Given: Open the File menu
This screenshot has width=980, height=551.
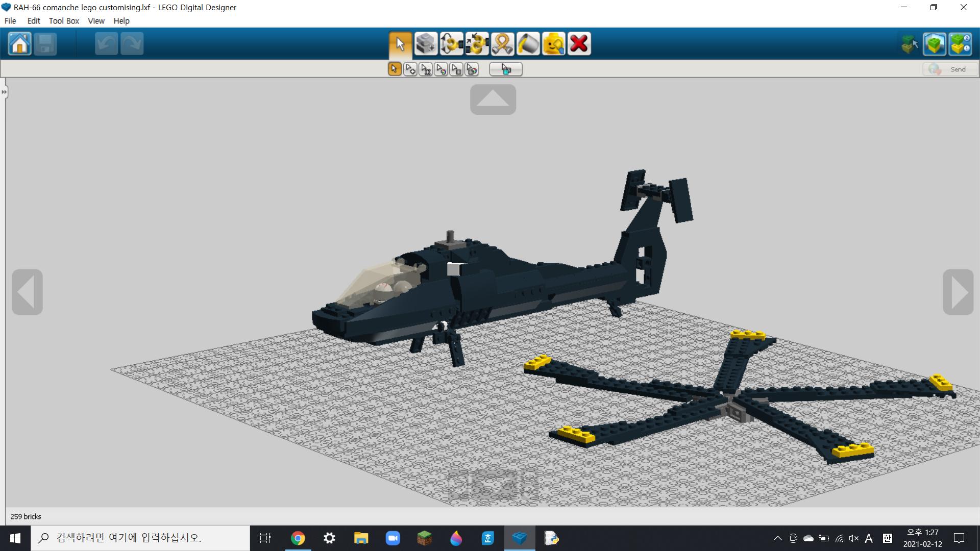Looking at the screenshot, I should pyautogui.click(x=10, y=21).
